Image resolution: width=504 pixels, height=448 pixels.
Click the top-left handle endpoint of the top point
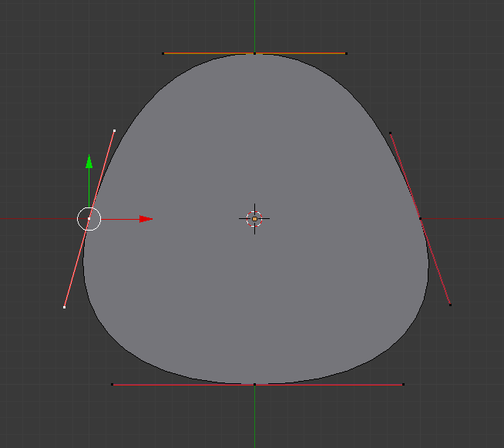(163, 53)
